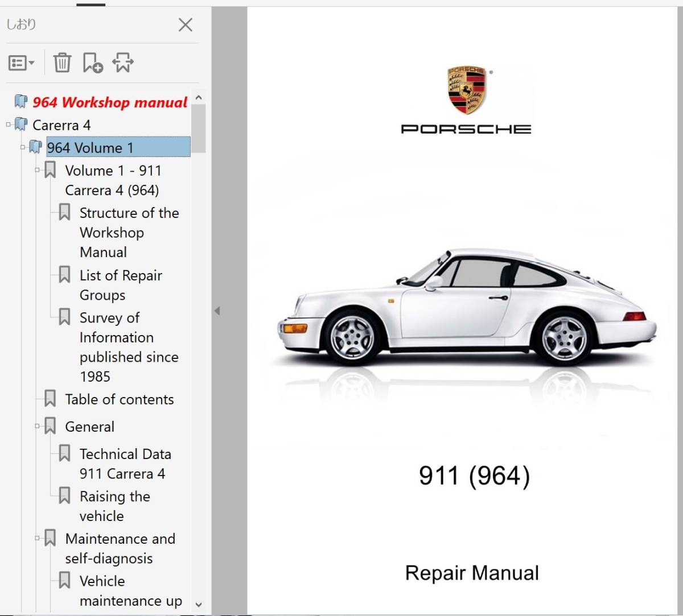683x616 pixels.
Task: Click the Porsche crest logo on page
Action: coord(467,90)
